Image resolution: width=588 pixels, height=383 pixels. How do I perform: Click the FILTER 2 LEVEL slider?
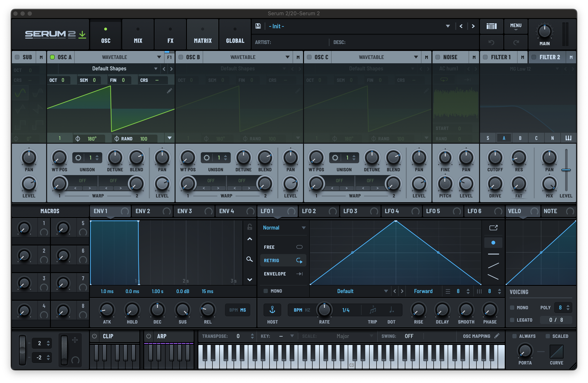566,170
